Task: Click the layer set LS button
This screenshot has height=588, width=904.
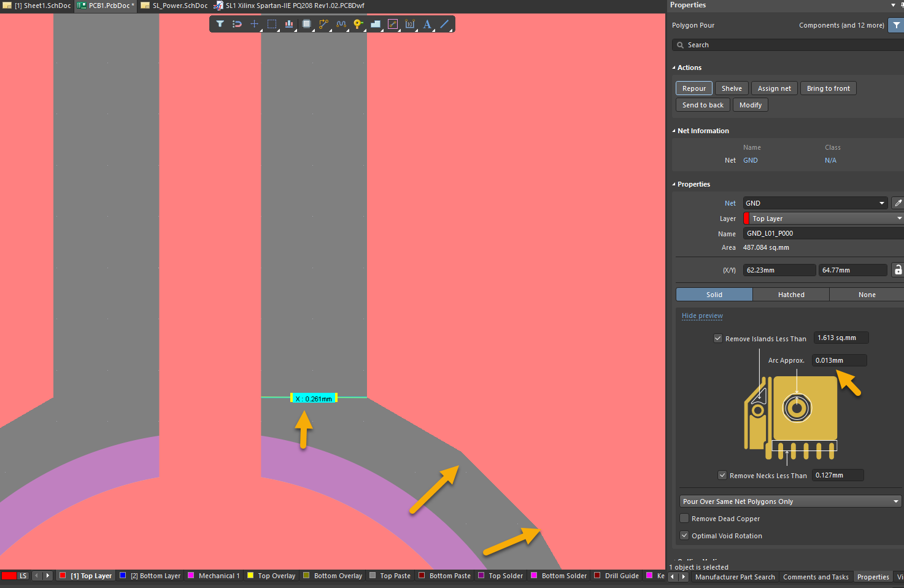Action: tap(23, 576)
